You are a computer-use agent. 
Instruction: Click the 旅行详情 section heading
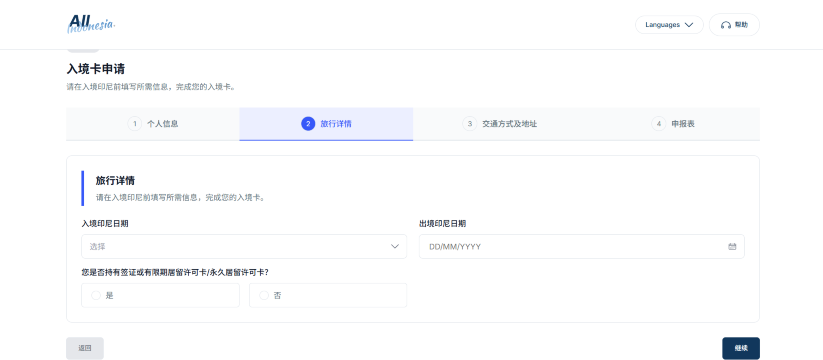point(115,181)
